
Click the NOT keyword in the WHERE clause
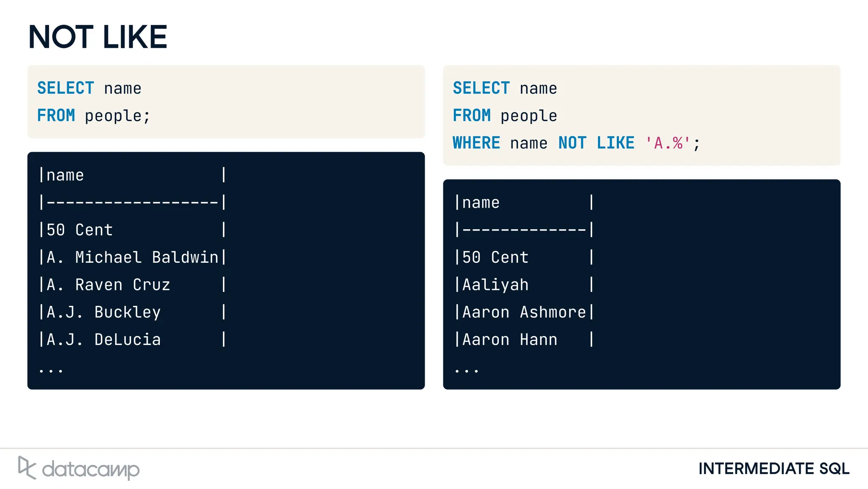pos(572,143)
